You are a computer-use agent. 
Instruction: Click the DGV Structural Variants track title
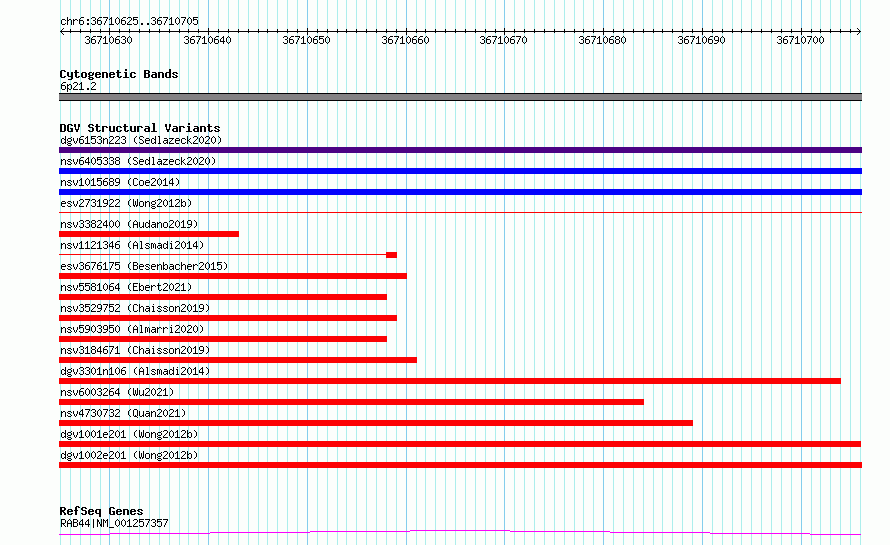[140, 128]
